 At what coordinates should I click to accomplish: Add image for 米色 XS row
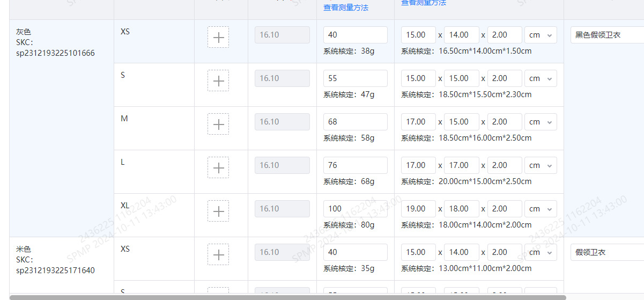coord(218,254)
